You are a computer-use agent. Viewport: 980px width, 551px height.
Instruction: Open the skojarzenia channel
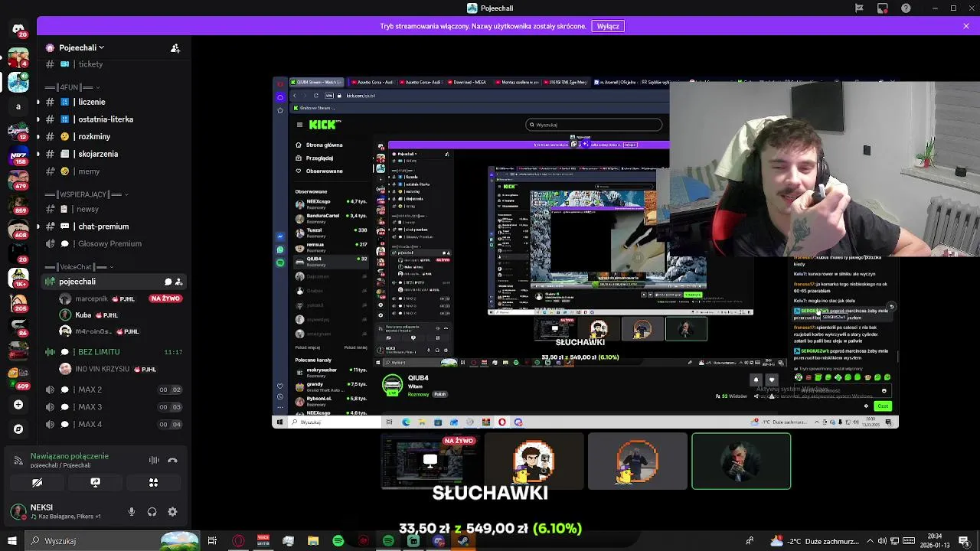(113, 154)
